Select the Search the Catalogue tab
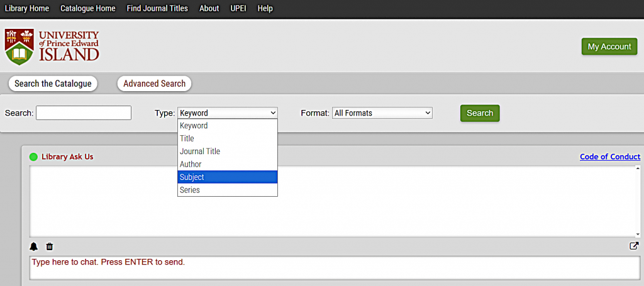This screenshot has height=286, width=644. pyautogui.click(x=53, y=84)
